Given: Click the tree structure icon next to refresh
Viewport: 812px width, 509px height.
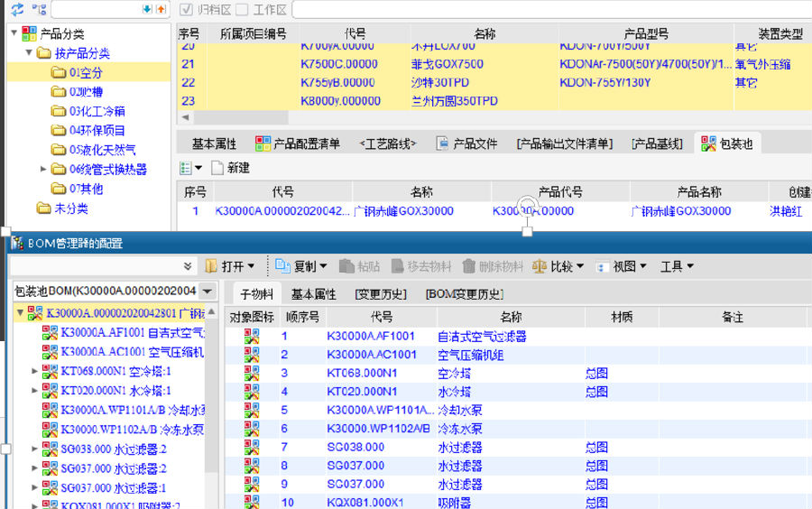Looking at the screenshot, I should [39, 9].
